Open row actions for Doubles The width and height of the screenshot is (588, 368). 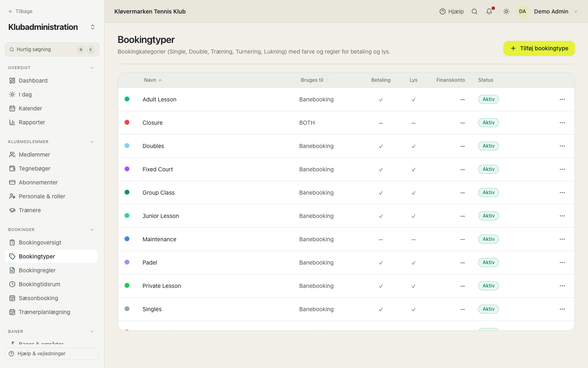(562, 146)
